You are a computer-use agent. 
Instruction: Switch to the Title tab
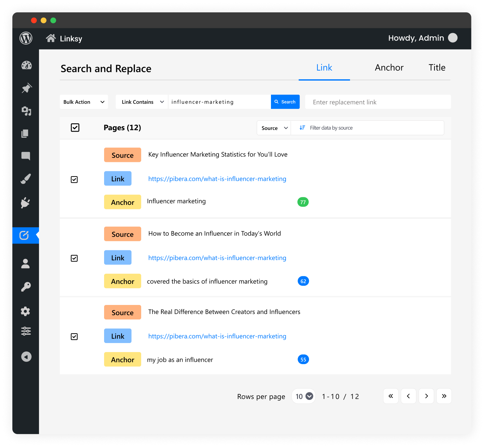click(437, 68)
